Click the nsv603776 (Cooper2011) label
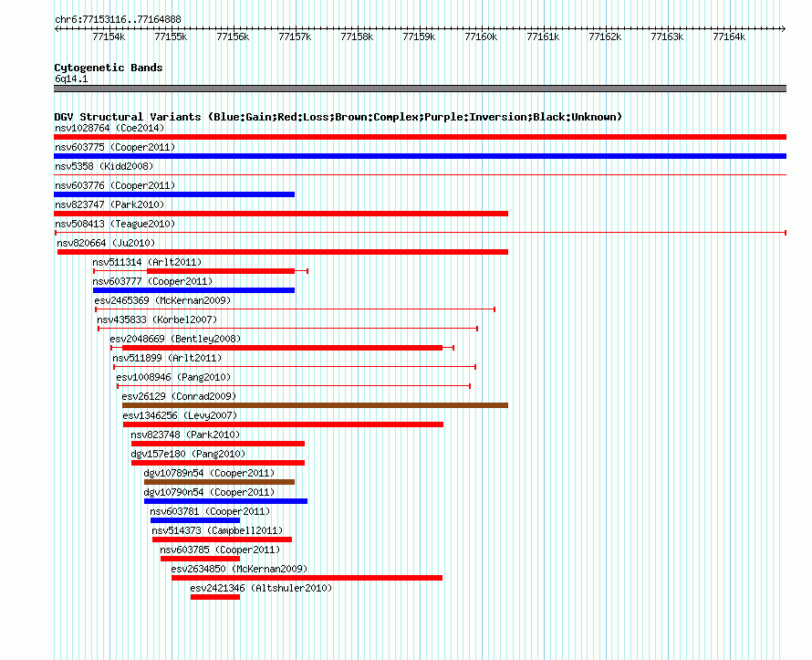The image size is (812, 660). (115, 185)
